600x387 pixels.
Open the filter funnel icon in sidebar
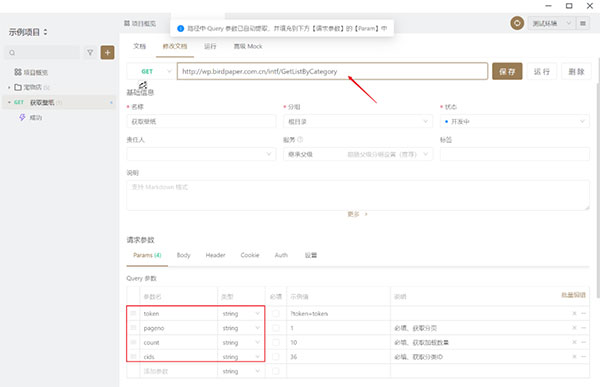(x=90, y=52)
